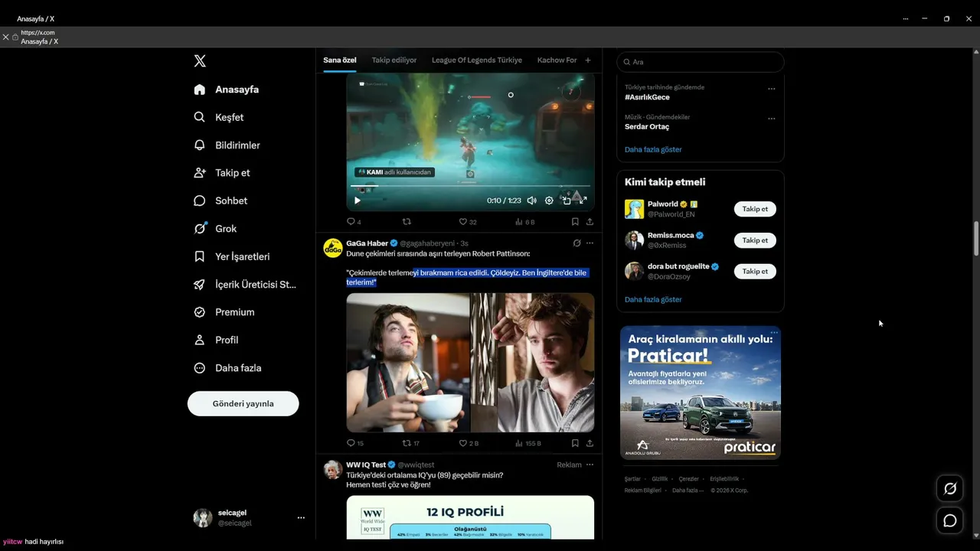Reply to the GaGa Haber post
The image size is (980, 551).
(x=354, y=443)
